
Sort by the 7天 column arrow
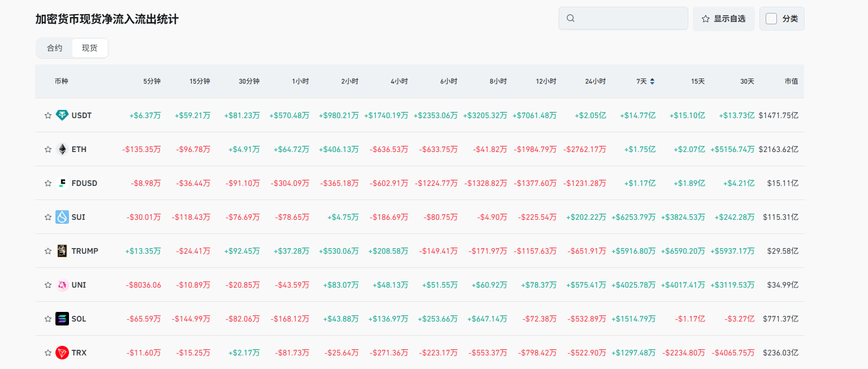(x=652, y=81)
